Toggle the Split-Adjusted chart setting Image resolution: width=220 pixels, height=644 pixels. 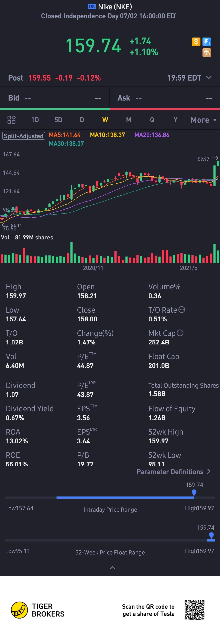point(24,136)
